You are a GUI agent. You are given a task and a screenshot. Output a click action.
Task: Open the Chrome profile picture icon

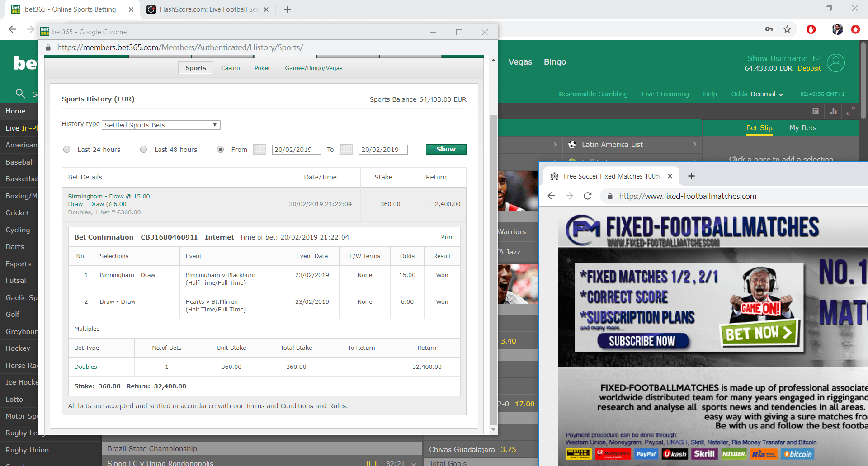click(837, 29)
